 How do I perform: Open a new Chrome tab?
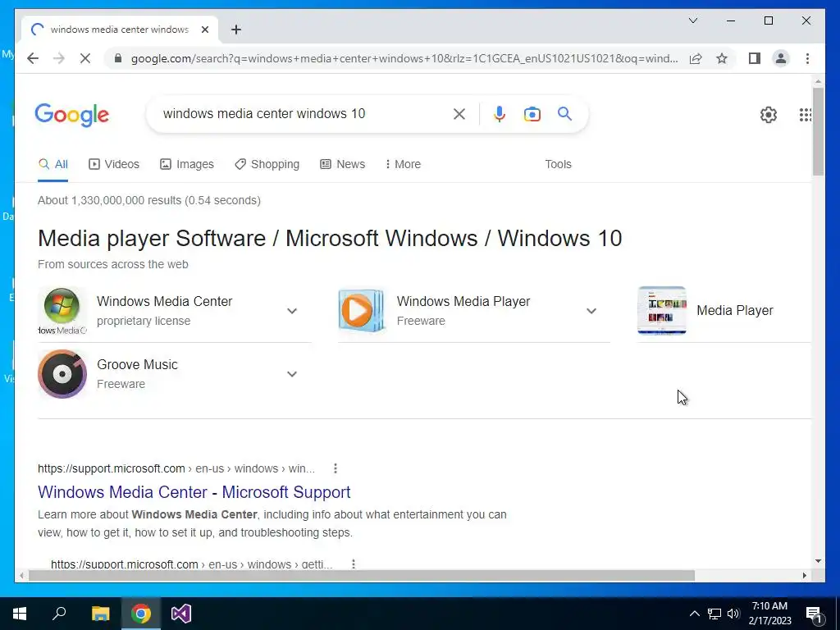pos(236,30)
